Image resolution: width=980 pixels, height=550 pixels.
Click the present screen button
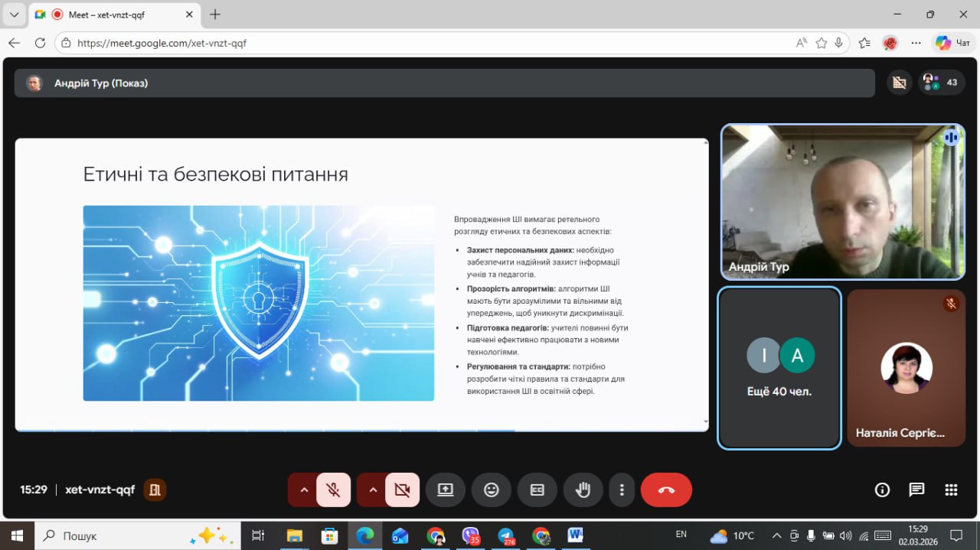click(446, 490)
